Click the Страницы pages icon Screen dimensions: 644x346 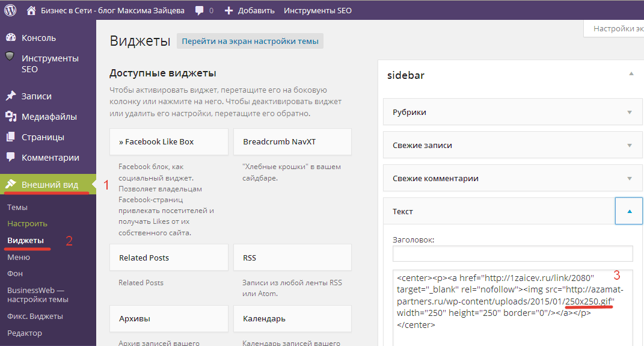[x=10, y=137]
